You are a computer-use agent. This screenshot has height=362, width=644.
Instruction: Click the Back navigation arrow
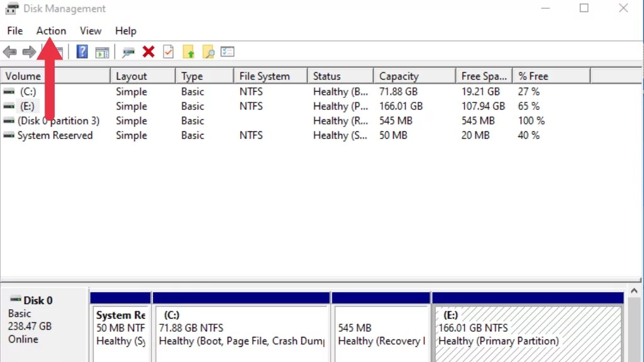point(9,52)
